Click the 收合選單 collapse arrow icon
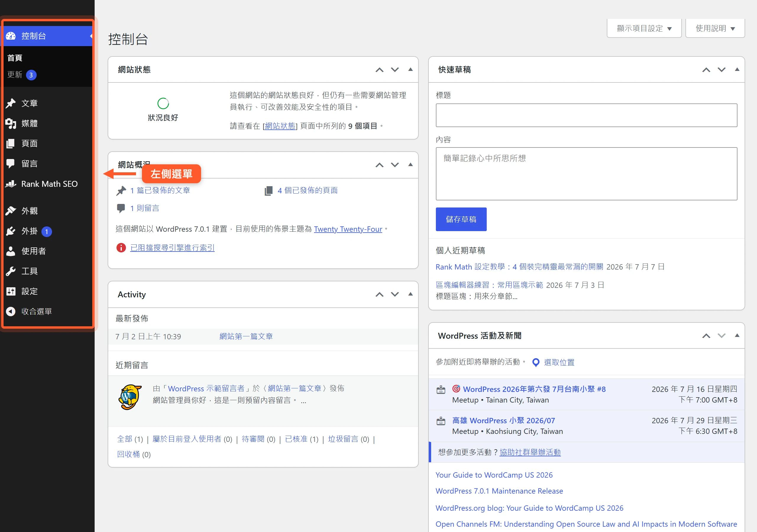 click(11, 312)
